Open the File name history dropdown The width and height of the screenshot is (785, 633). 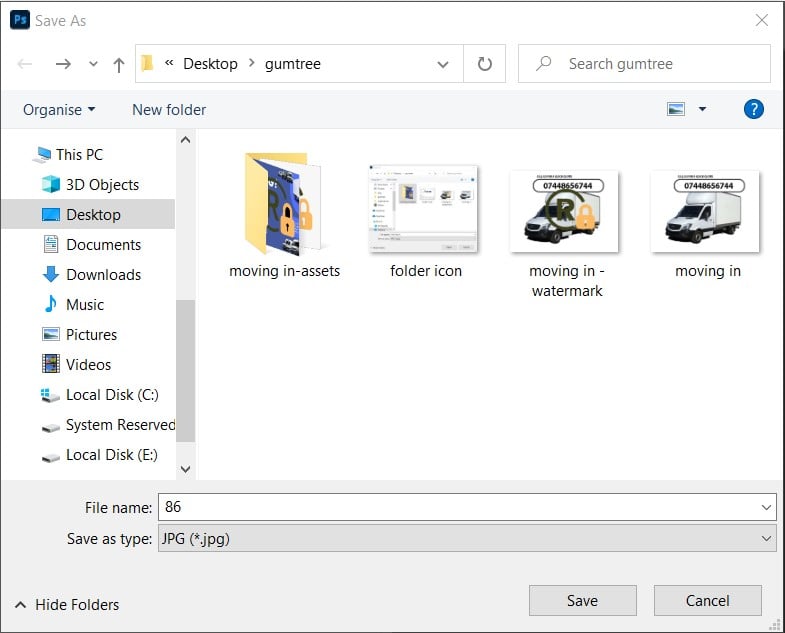(x=766, y=507)
